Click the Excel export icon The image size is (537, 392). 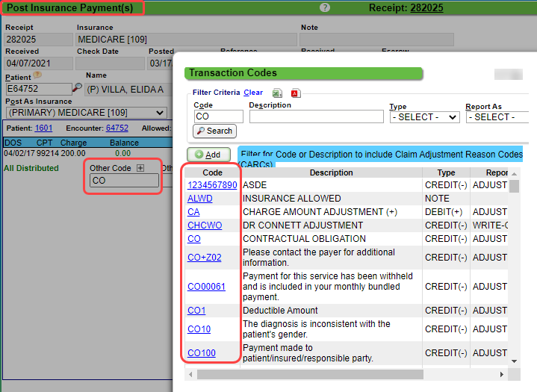(x=277, y=93)
